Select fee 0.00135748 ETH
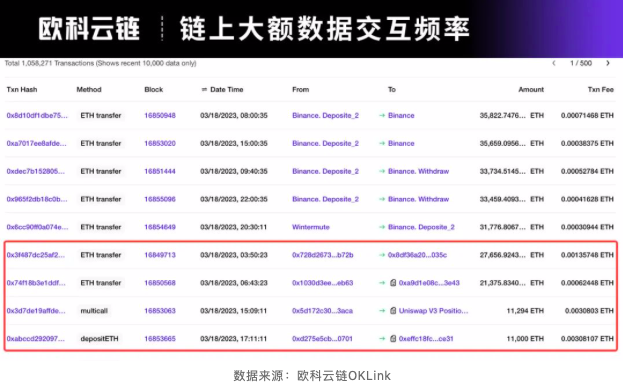Image resolution: width=623 pixels, height=388 pixels. pyautogui.click(x=587, y=255)
